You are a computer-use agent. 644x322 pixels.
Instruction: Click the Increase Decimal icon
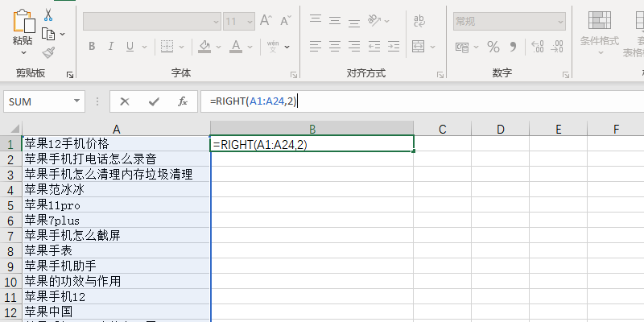coord(537,47)
